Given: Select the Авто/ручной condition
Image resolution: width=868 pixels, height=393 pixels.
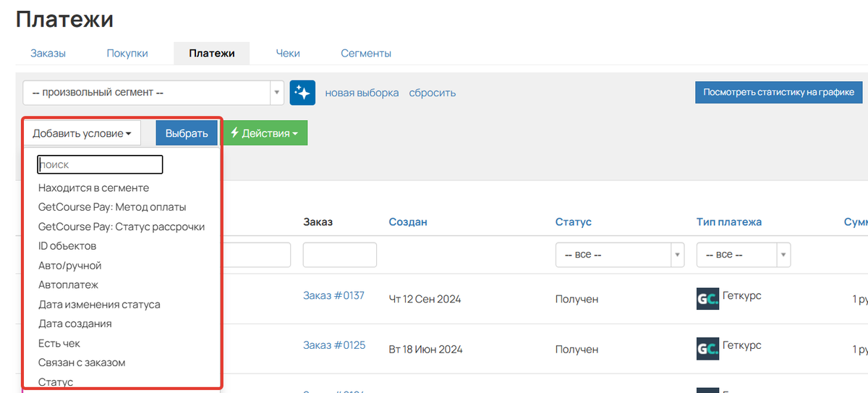Looking at the screenshot, I should pos(70,266).
